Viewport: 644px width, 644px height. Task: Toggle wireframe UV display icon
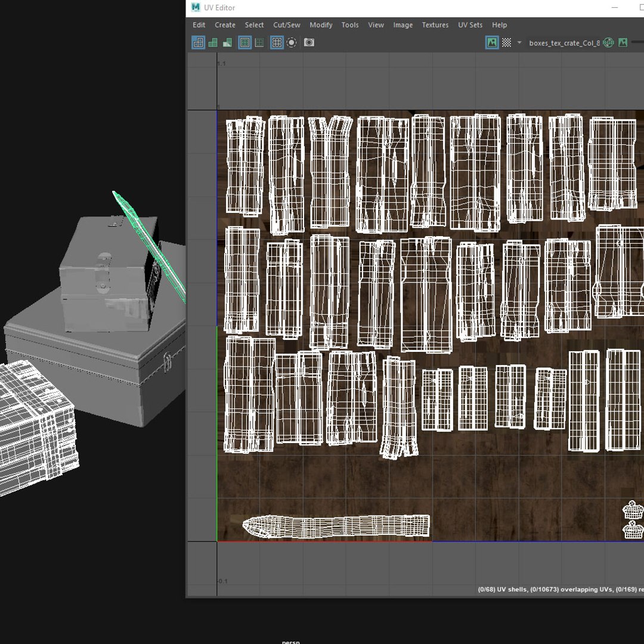(x=199, y=42)
